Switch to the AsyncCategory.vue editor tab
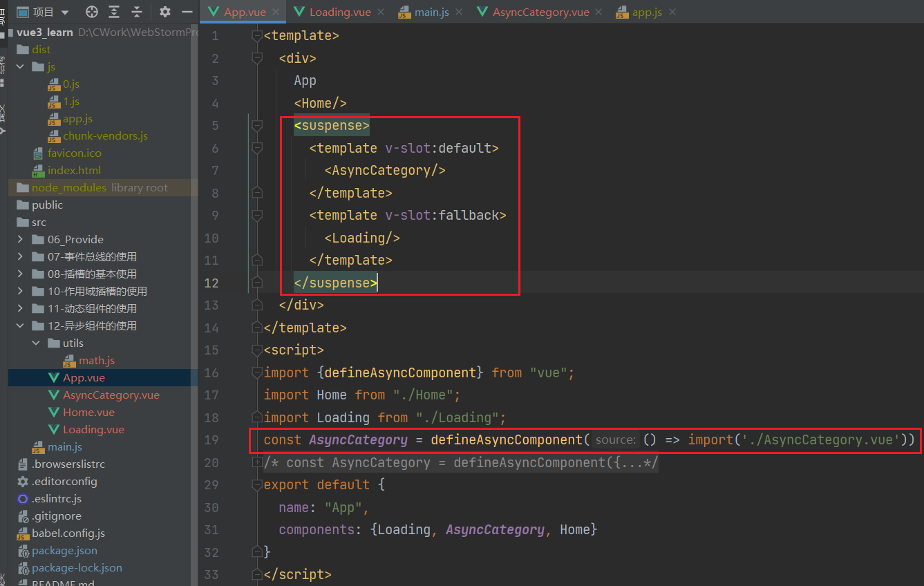The height and width of the screenshot is (586, 924). click(533, 12)
